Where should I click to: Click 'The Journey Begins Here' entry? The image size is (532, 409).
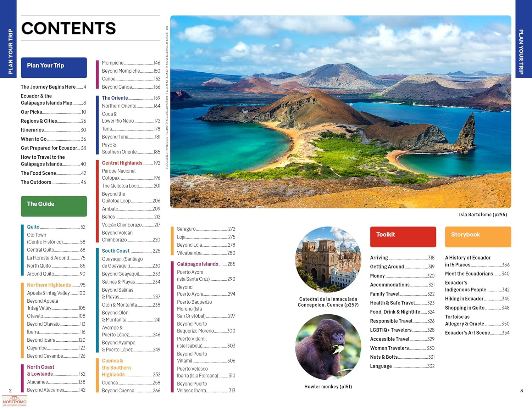click(x=54, y=87)
